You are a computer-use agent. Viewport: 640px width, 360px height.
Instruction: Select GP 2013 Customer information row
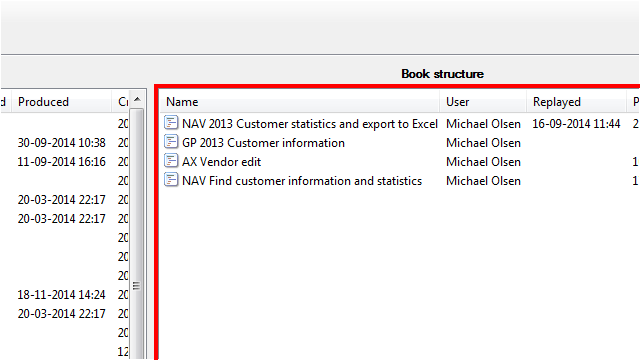[263, 143]
